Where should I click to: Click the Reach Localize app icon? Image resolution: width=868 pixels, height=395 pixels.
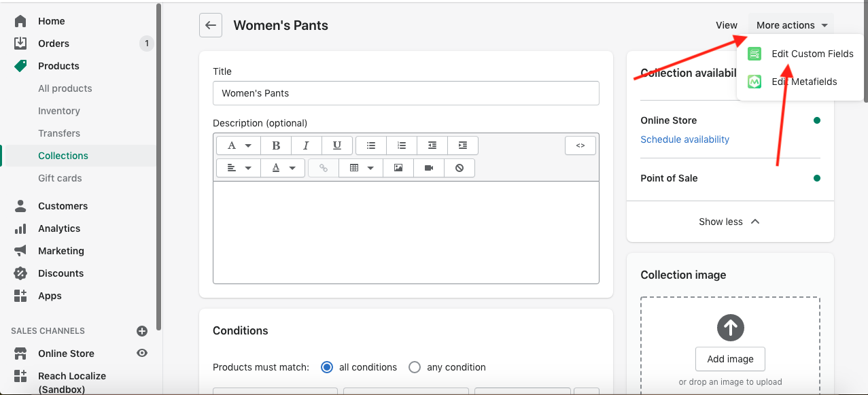tap(20, 376)
